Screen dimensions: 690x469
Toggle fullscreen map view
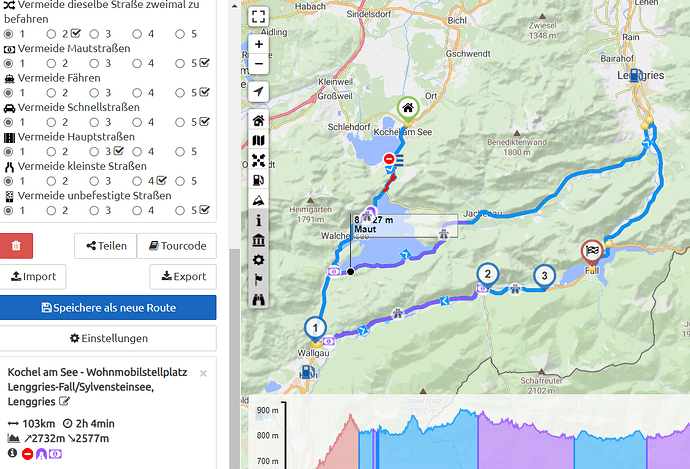coord(259,16)
